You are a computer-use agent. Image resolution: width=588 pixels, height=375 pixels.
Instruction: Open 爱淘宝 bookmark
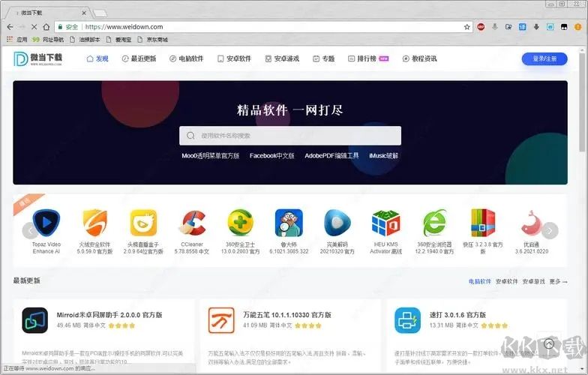(x=118, y=39)
